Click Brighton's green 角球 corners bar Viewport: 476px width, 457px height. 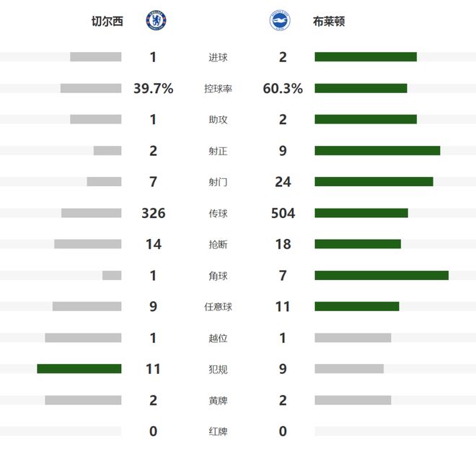point(382,276)
